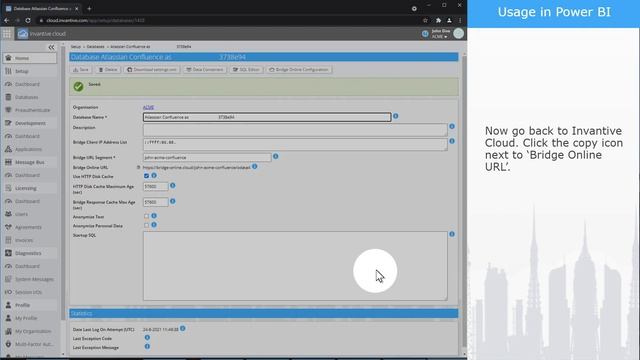Open the John Doe ACME organization dropdown

[440, 34]
